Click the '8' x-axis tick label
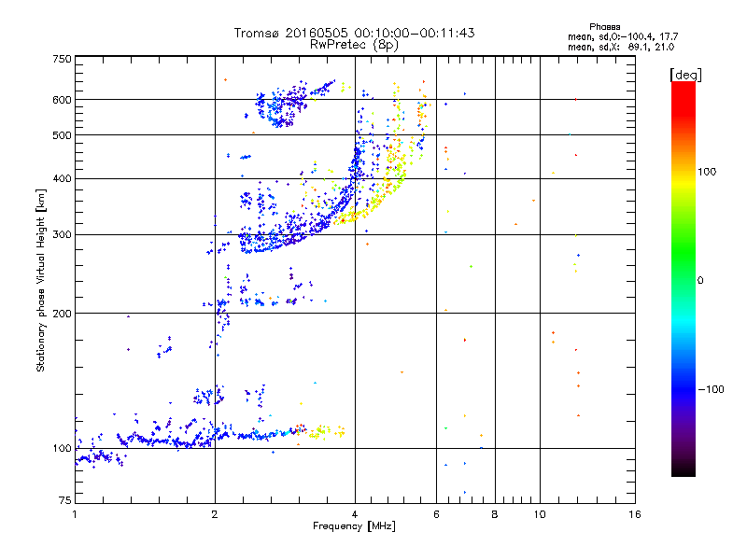The width and height of the screenshot is (747, 560). (x=495, y=514)
